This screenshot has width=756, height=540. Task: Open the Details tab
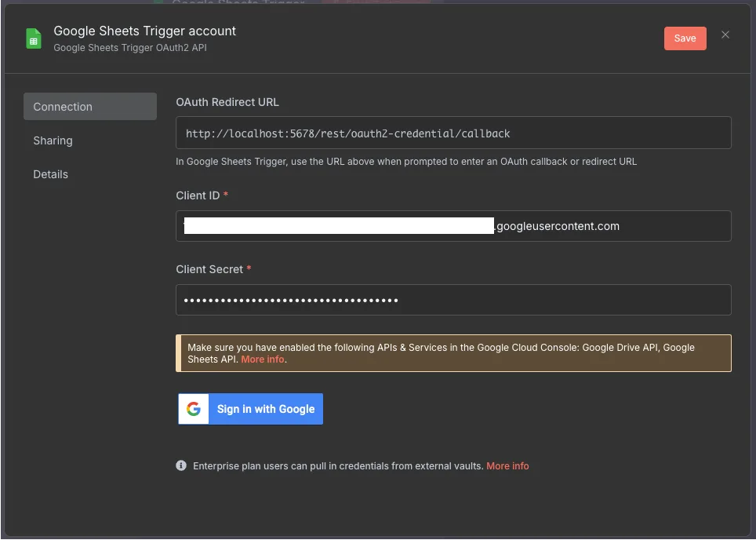point(50,174)
